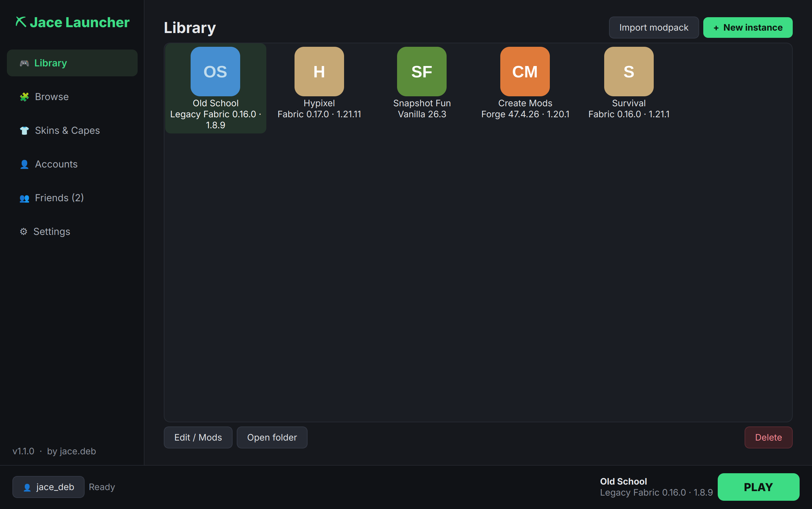Click the 'v1.1.0 · by jace.deb' footer text
The image size is (812, 509).
tap(54, 451)
